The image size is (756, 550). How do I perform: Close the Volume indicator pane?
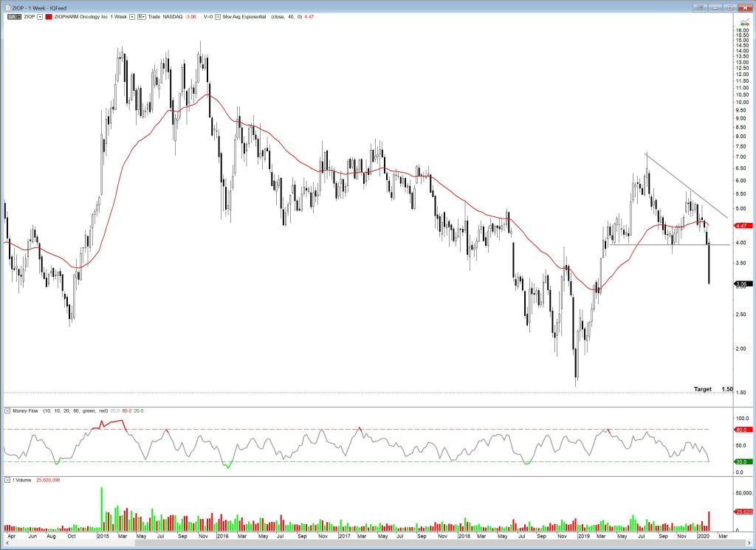[7, 481]
